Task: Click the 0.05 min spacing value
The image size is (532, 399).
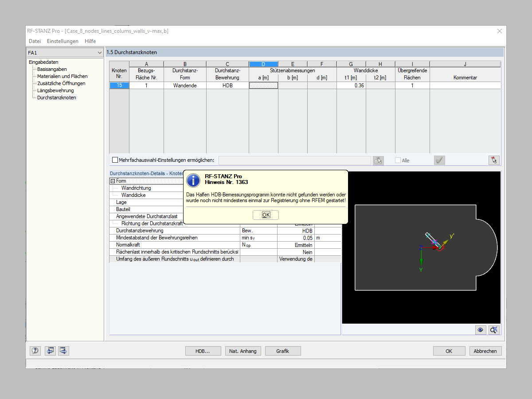Action: (296, 238)
